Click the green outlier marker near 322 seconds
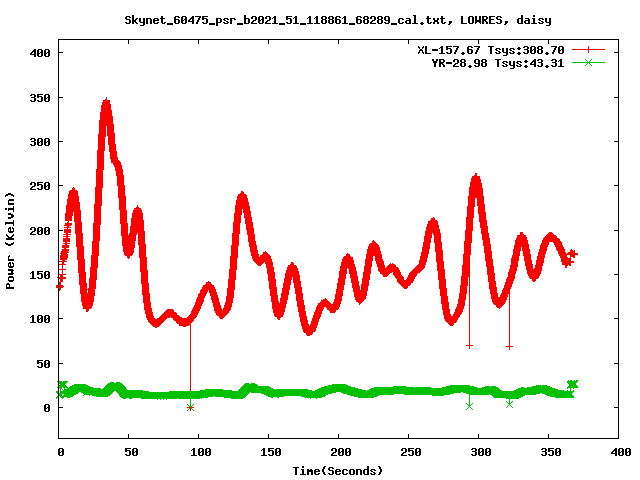Screen dimensions: 640x480 509,404
